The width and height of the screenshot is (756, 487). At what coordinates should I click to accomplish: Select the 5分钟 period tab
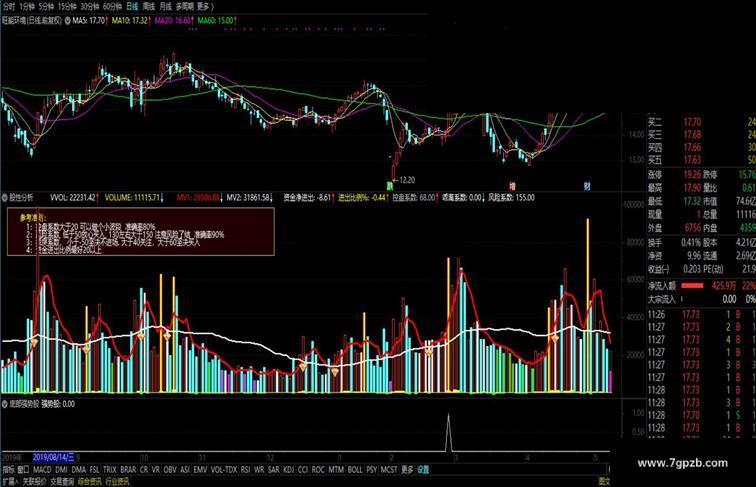click(46, 7)
